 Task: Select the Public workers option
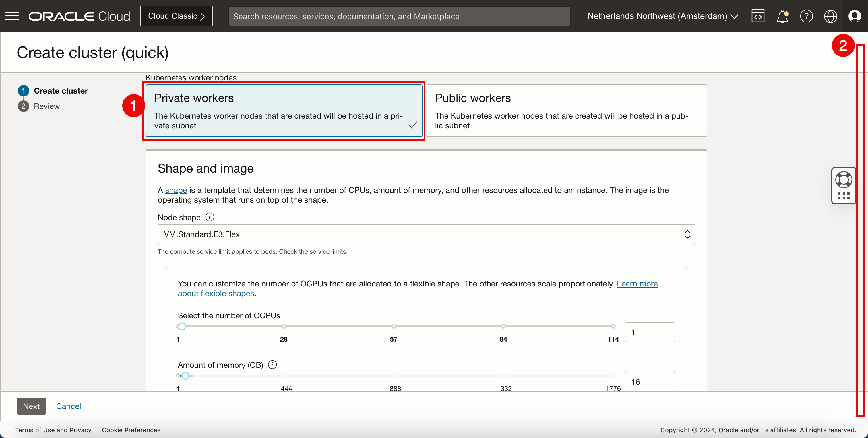coord(566,111)
